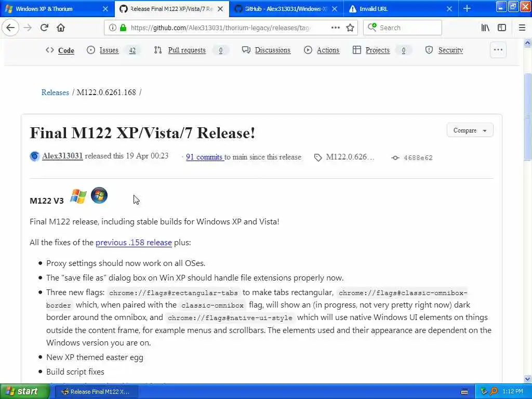This screenshot has width=532, height=399.
Task: Open the browser home page
Action: [x=61, y=28]
